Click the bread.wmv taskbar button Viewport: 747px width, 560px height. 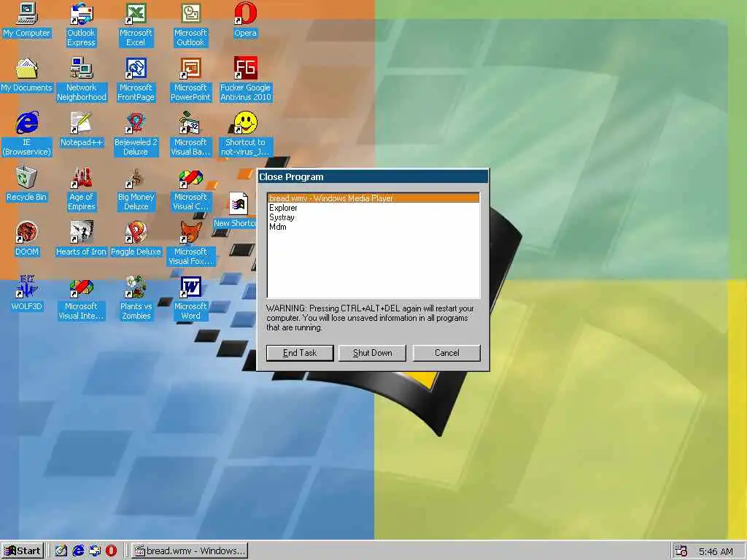point(190,551)
